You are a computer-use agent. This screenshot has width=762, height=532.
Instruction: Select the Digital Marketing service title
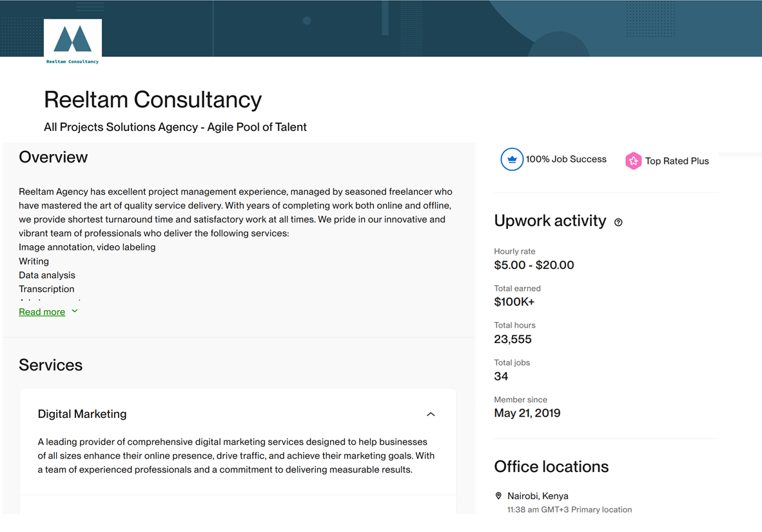[82, 414]
